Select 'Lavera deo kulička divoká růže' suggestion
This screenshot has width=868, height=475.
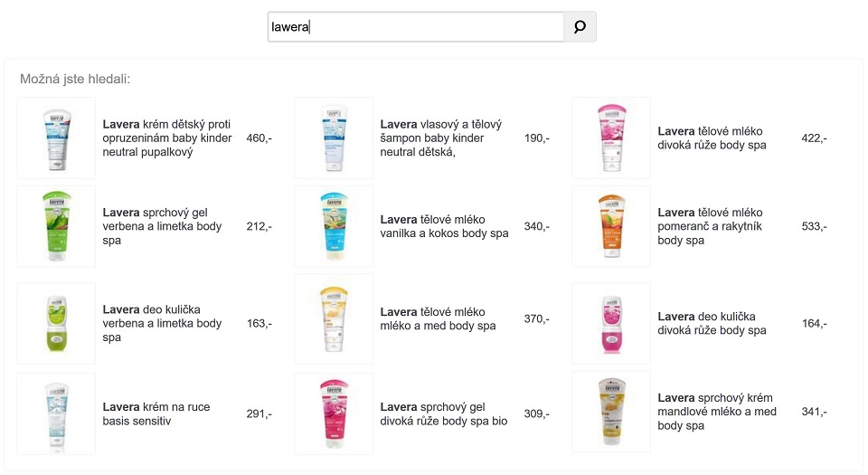click(x=712, y=323)
